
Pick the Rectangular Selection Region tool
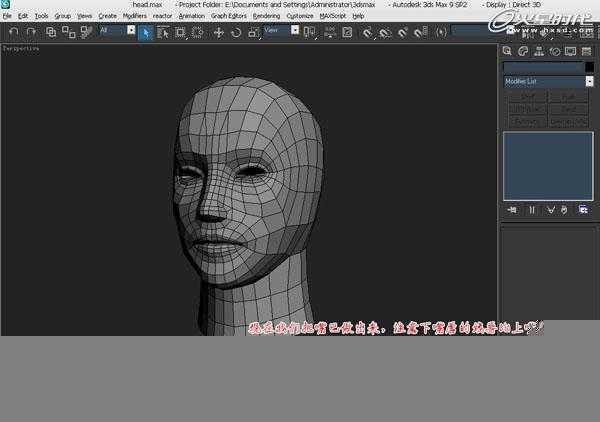click(180, 33)
